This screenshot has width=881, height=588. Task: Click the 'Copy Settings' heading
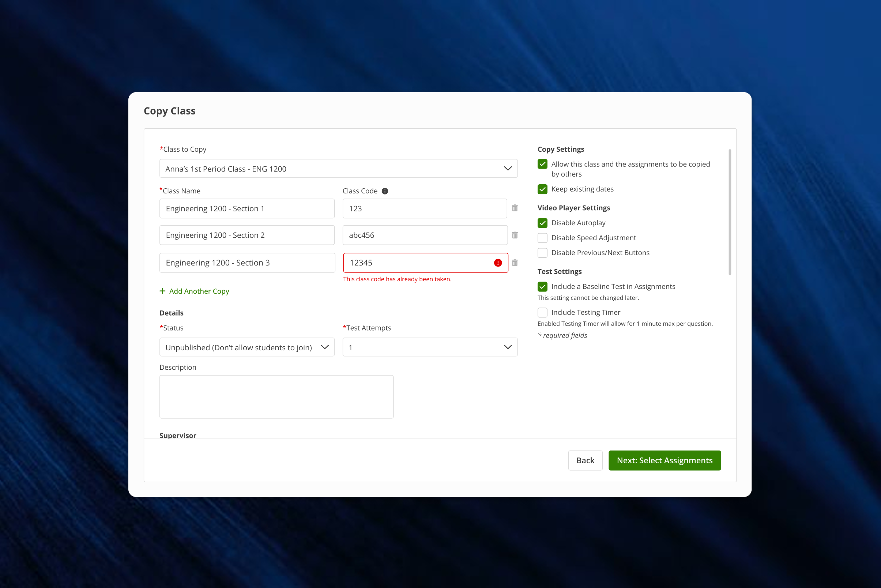point(561,149)
